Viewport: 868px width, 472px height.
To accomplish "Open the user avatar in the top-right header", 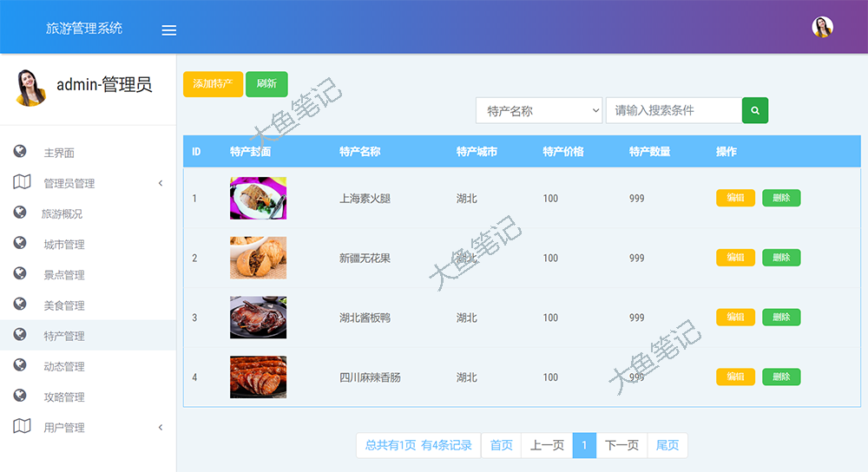I will [822, 27].
